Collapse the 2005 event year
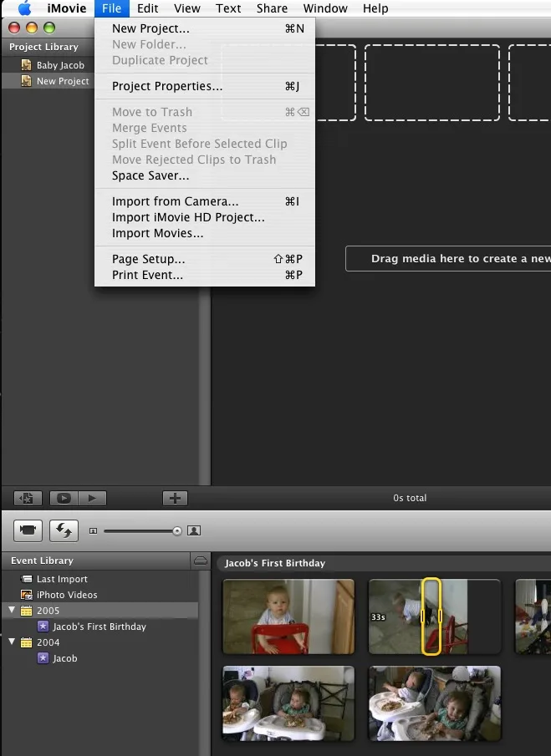Screen dimensions: 551x756 (x=12, y=611)
